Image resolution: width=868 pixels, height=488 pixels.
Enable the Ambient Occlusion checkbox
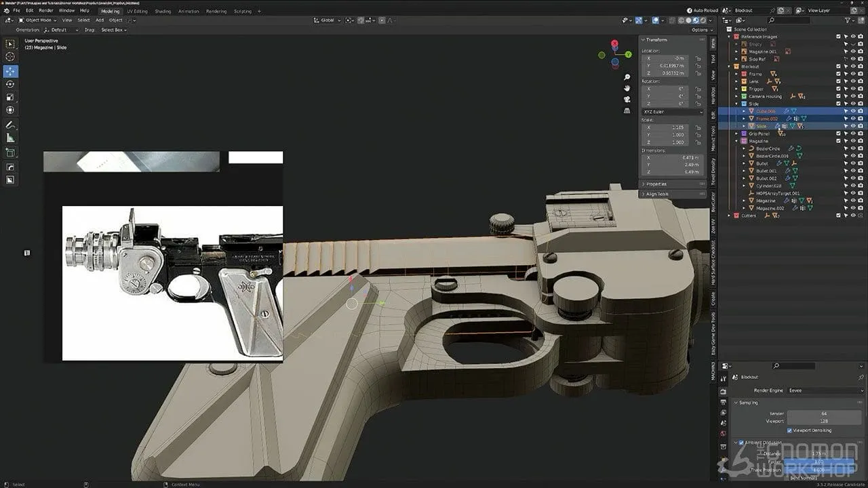click(x=740, y=443)
